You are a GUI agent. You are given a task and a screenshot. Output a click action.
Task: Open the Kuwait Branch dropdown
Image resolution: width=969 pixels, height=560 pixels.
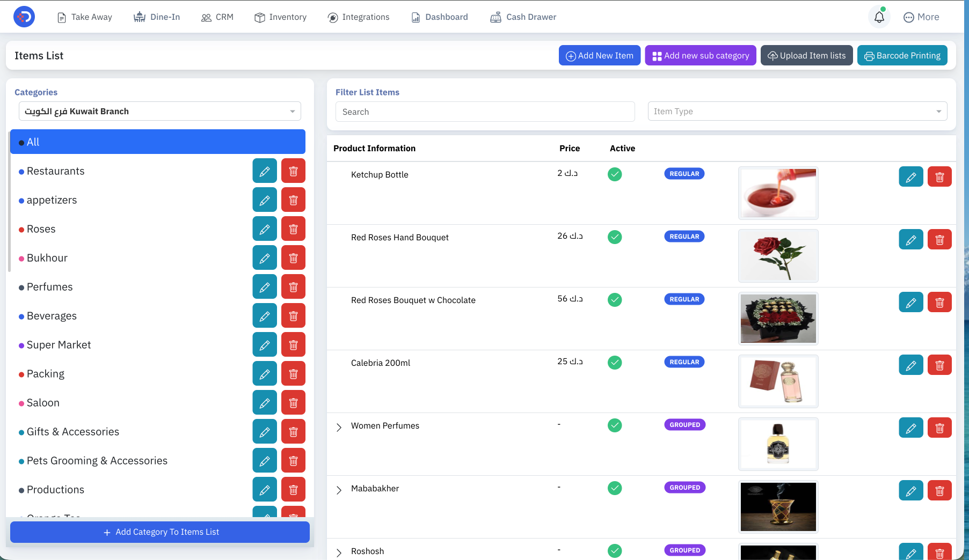(x=160, y=111)
